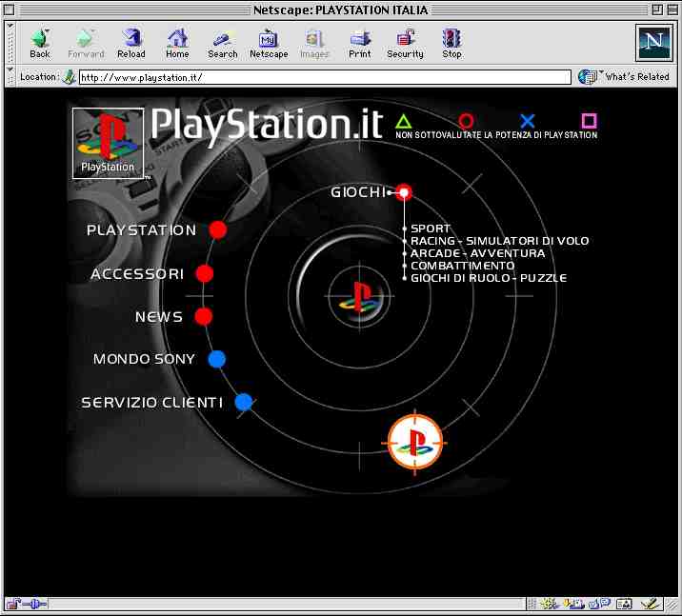Click the orange crosshair PlayStation logo

click(415, 443)
